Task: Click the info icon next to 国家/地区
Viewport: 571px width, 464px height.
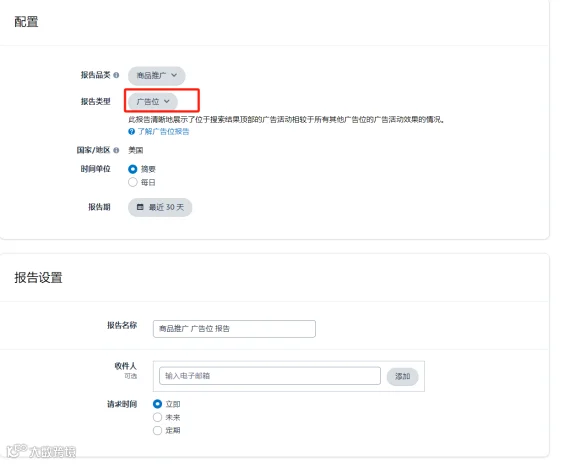Action: point(116,150)
